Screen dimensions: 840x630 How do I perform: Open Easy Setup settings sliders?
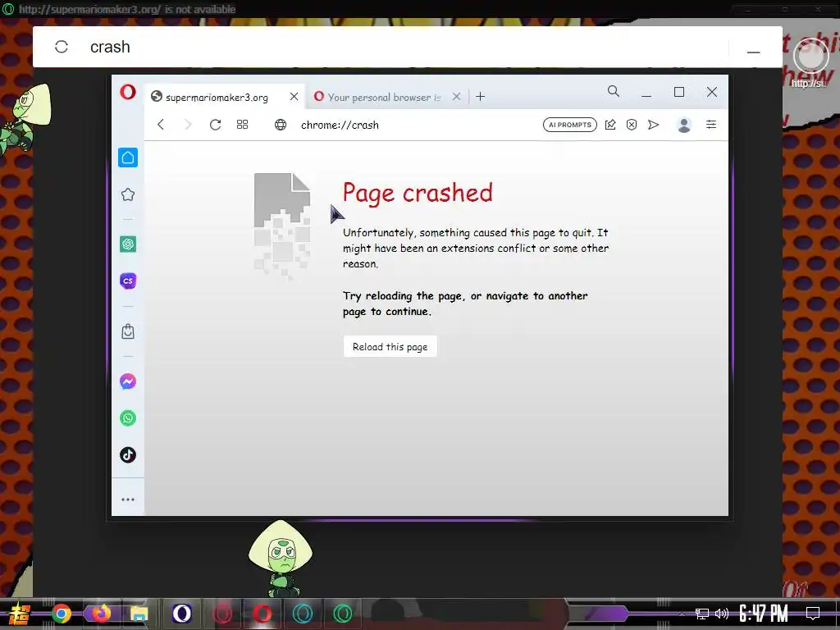pyautogui.click(x=711, y=125)
